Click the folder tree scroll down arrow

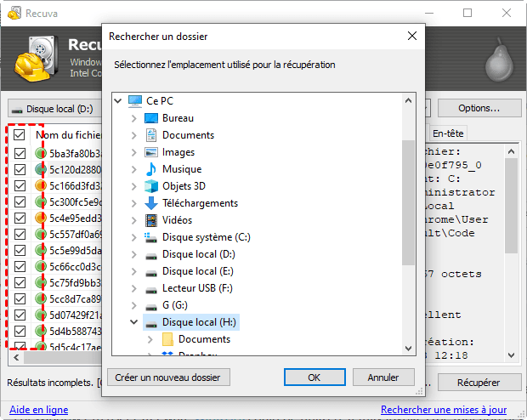tap(408, 349)
